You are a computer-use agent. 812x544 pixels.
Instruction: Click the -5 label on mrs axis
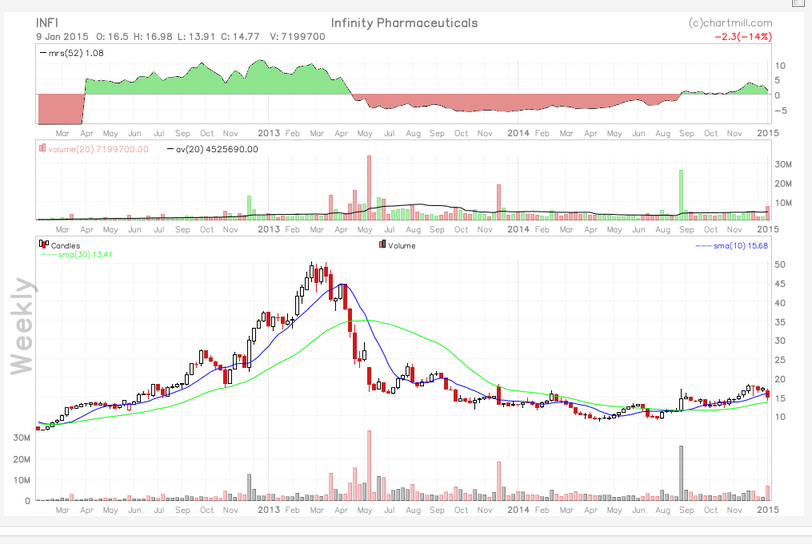pos(780,110)
